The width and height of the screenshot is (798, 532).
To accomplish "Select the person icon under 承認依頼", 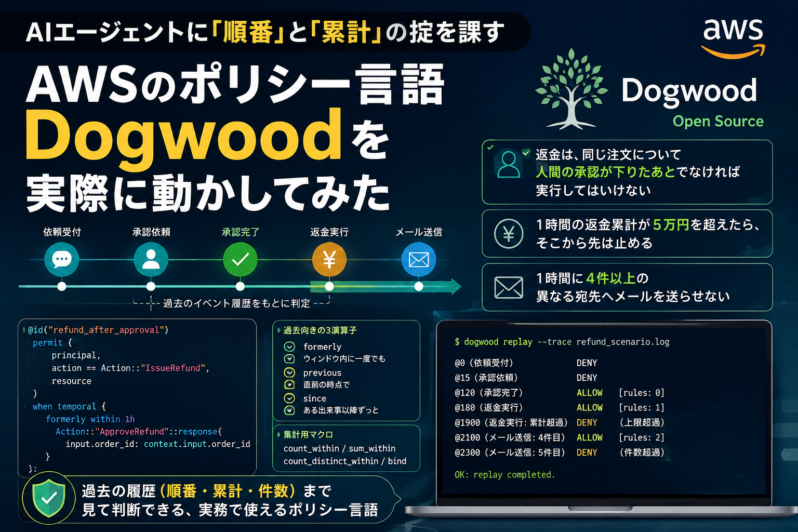I will click(x=151, y=259).
